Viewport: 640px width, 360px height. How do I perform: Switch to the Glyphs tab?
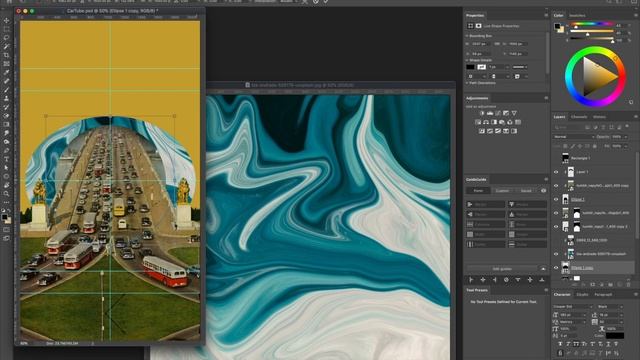tap(582, 294)
